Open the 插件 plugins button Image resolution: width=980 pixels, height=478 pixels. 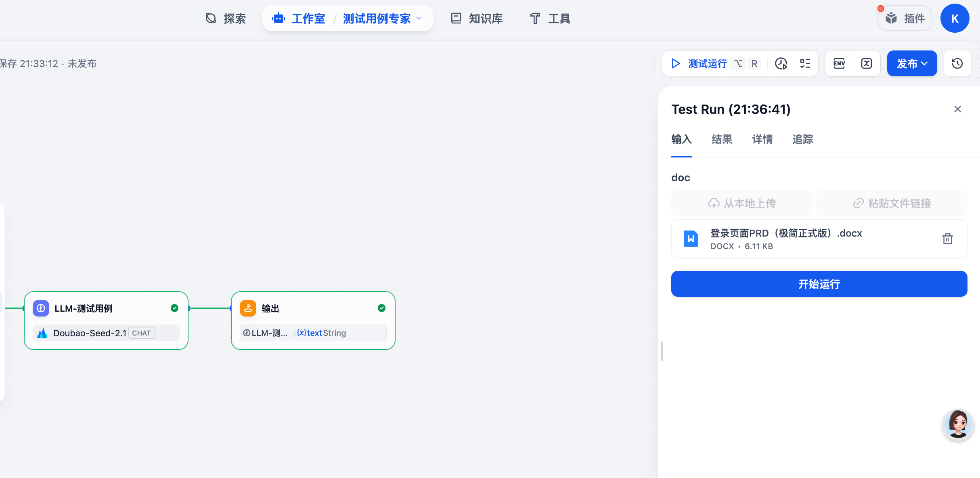click(x=905, y=19)
